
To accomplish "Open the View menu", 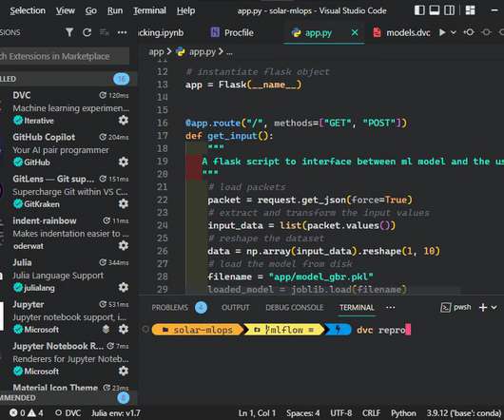I will [x=66, y=10].
